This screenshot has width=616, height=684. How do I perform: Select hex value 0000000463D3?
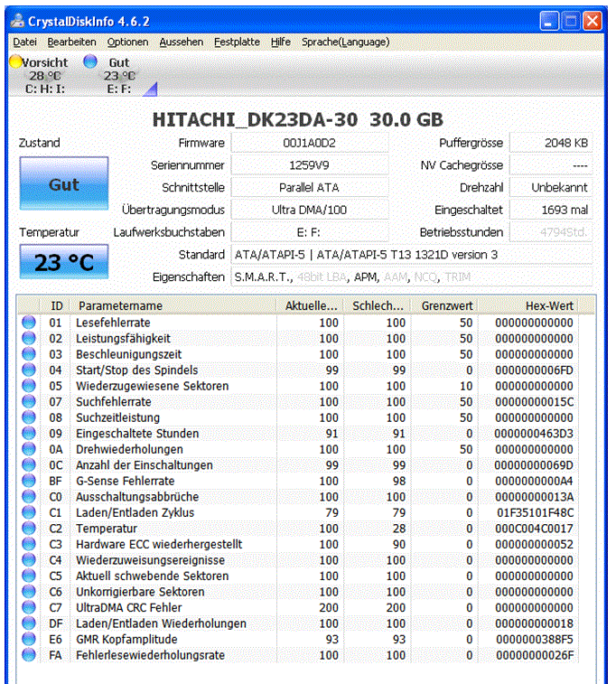click(x=534, y=434)
